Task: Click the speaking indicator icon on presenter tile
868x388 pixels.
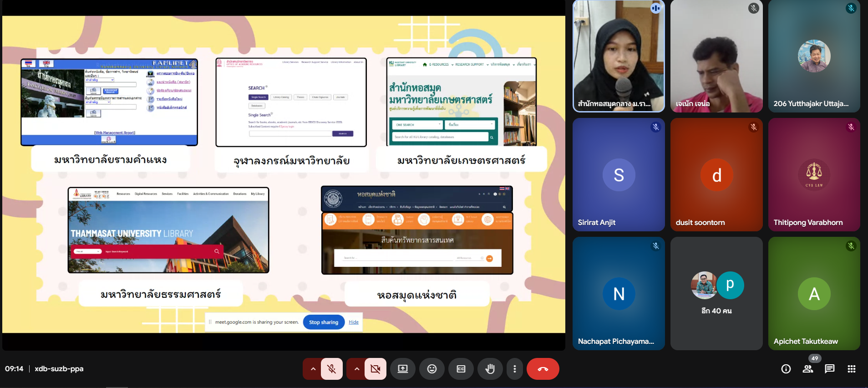Action: 655,8
